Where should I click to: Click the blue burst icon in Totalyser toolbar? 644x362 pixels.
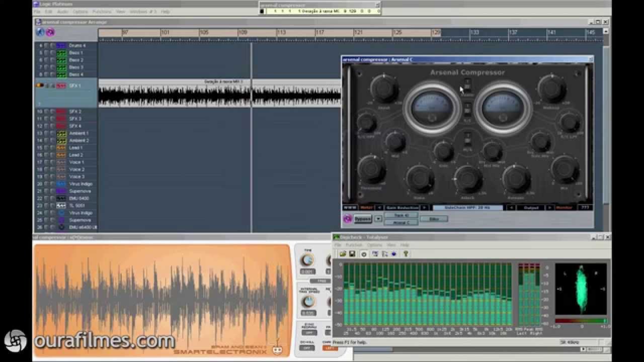tap(394, 254)
